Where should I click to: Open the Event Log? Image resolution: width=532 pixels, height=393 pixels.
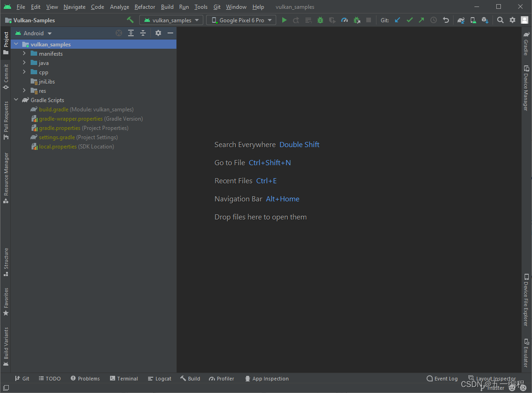tap(442, 379)
